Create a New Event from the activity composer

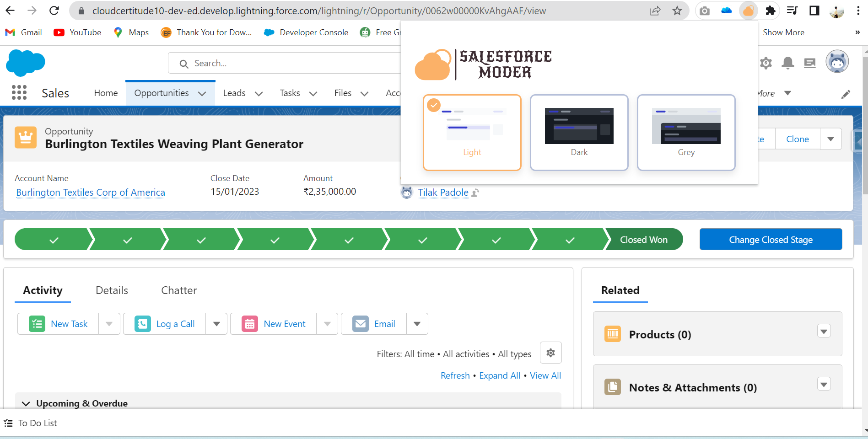tap(284, 323)
